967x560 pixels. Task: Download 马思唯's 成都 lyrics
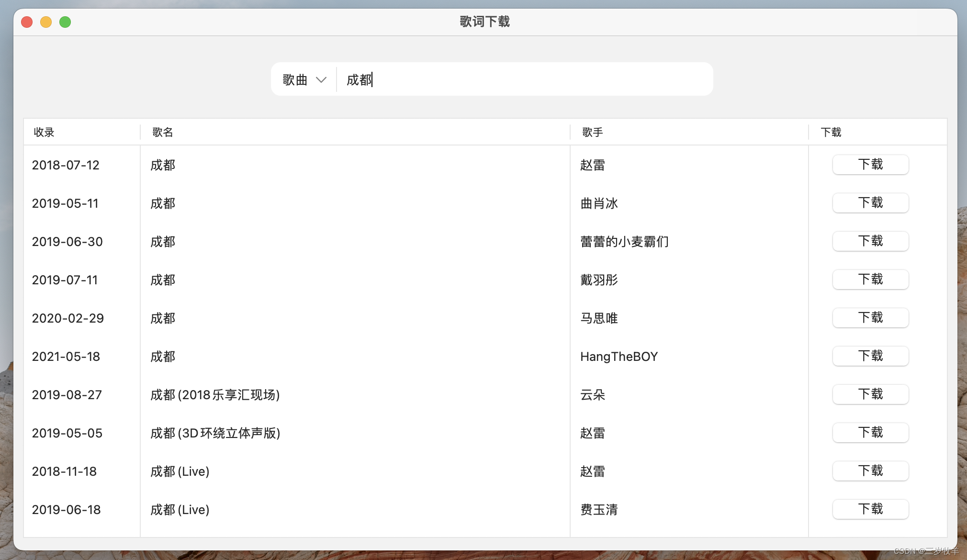[870, 318]
